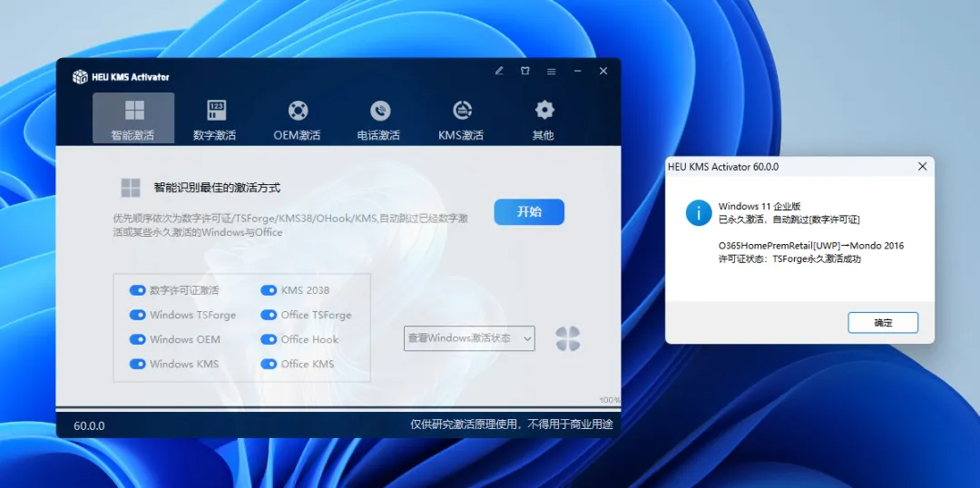Expand the 查看Windows激活状态 dropdown
Image resolution: width=980 pixels, height=488 pixels.
(x=468, y=338)
